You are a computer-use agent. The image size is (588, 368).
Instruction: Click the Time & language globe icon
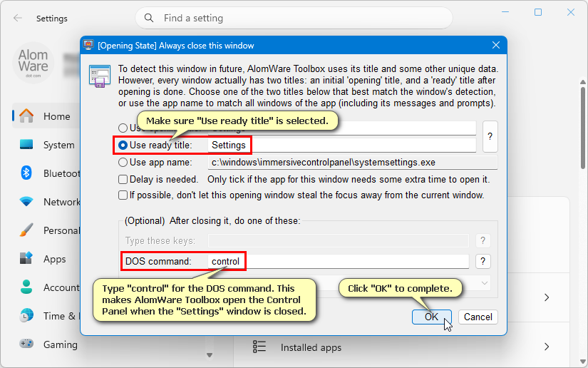click(x=26, y=315)
